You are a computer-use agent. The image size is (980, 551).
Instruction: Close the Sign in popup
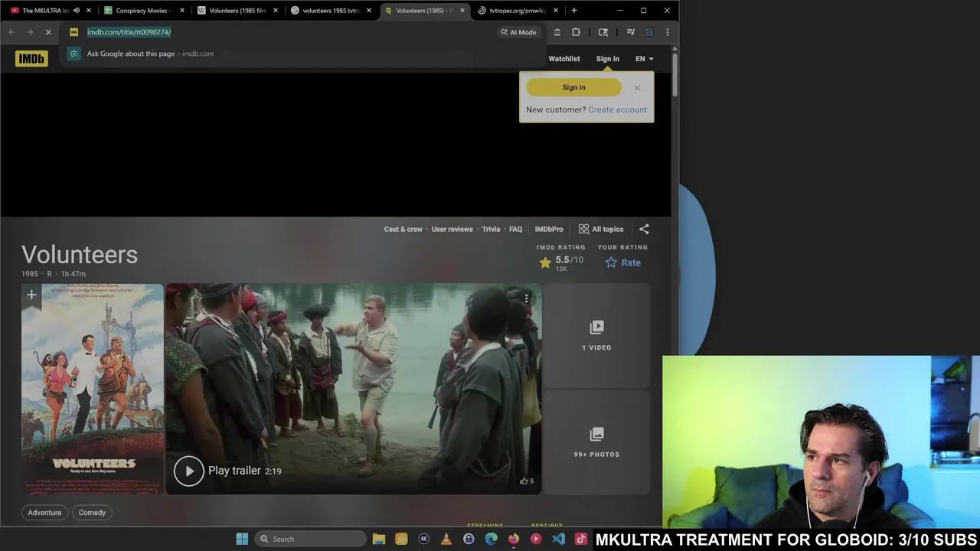637,87
